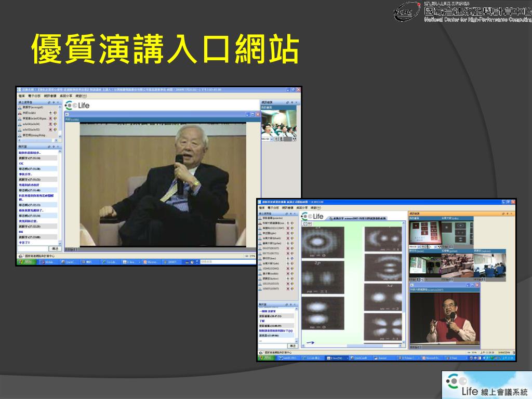Click shared desktop horizontal scrollbar

tap(351, 345)
